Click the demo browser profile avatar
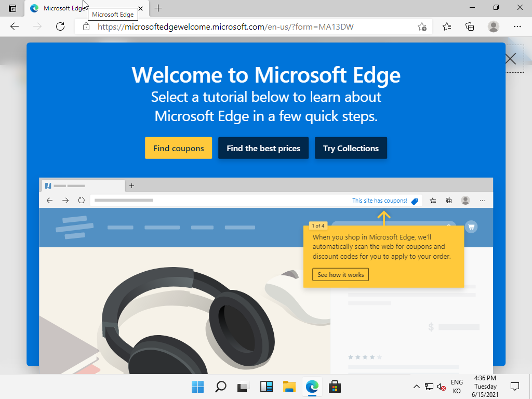This screenshot has width=532, height=399. coord(465,200)
